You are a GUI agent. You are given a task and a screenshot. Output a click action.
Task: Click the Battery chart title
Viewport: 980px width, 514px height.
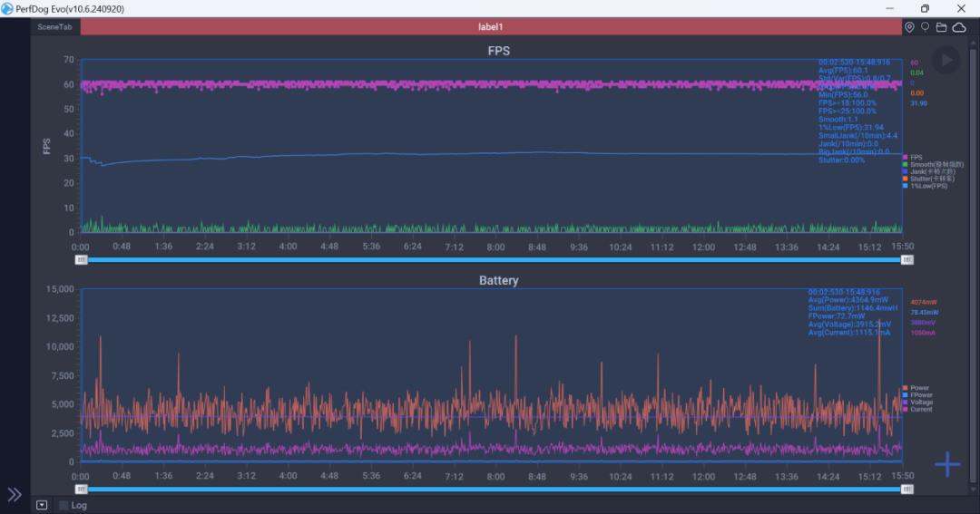[x=498, y=280]
